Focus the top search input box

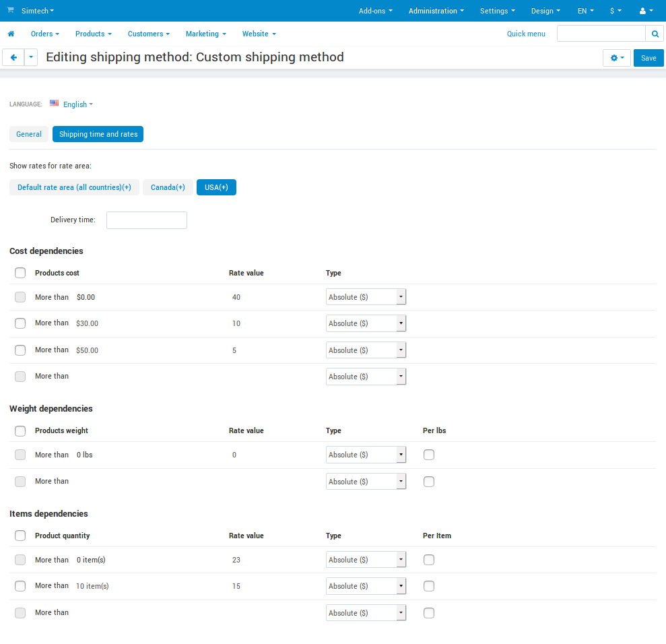[x=601, y=34]
